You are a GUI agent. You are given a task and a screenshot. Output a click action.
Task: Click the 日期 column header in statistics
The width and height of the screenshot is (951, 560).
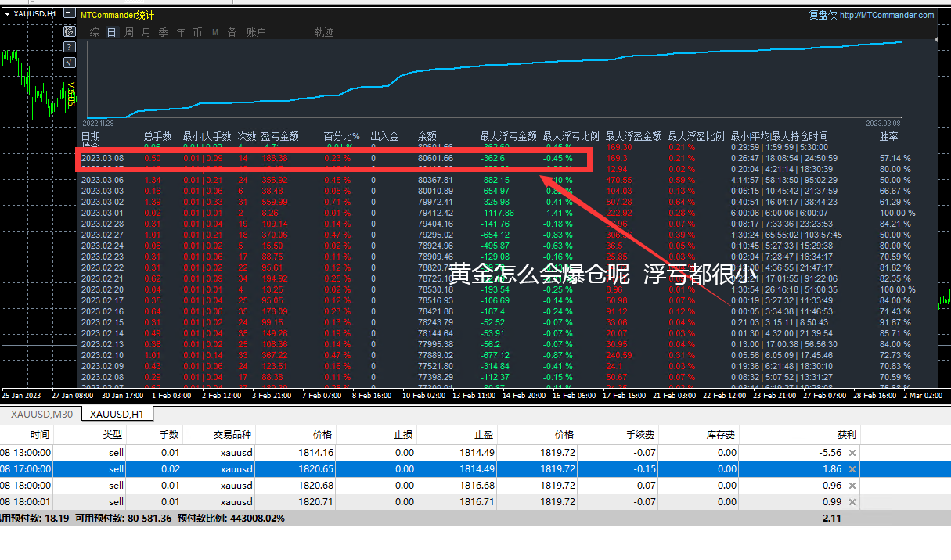coord(91,136)
